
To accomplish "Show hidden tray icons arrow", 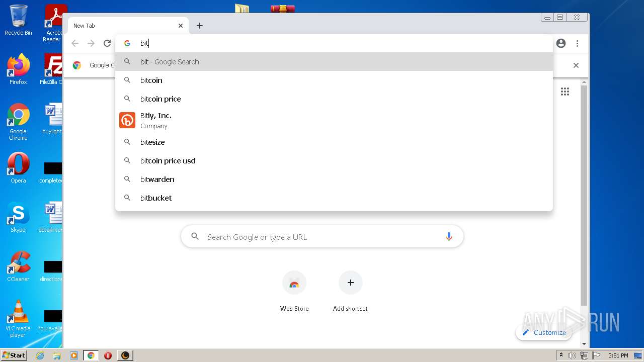I will (561, 355).
